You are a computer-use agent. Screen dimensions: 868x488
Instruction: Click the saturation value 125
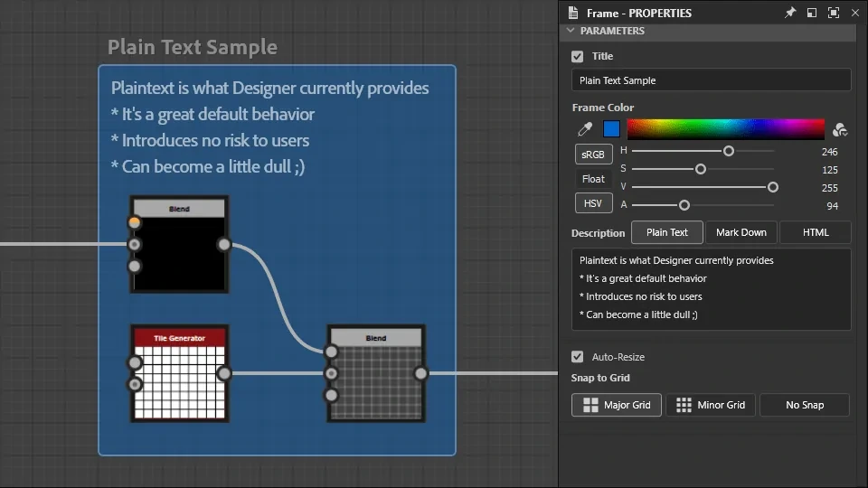(829, 170)
